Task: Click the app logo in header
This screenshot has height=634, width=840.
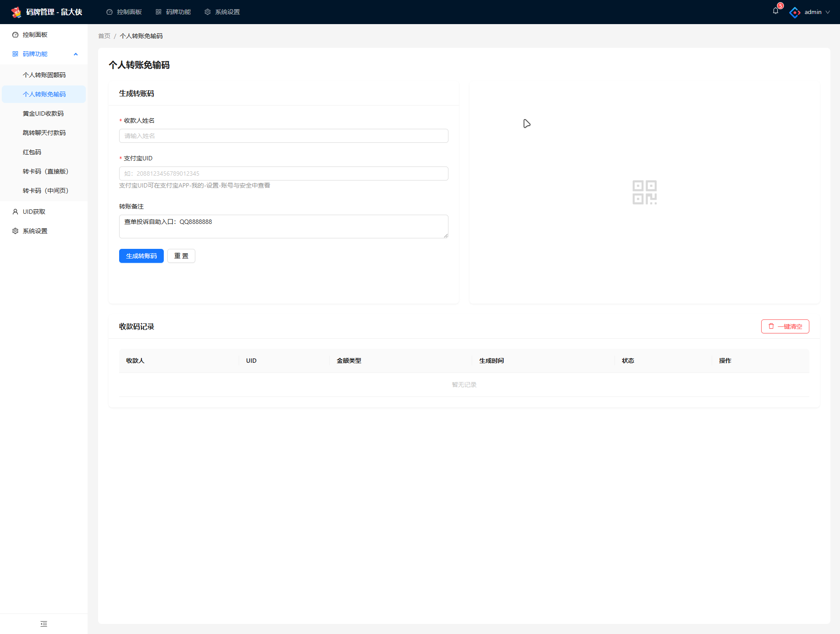Action: click(16, 12)
